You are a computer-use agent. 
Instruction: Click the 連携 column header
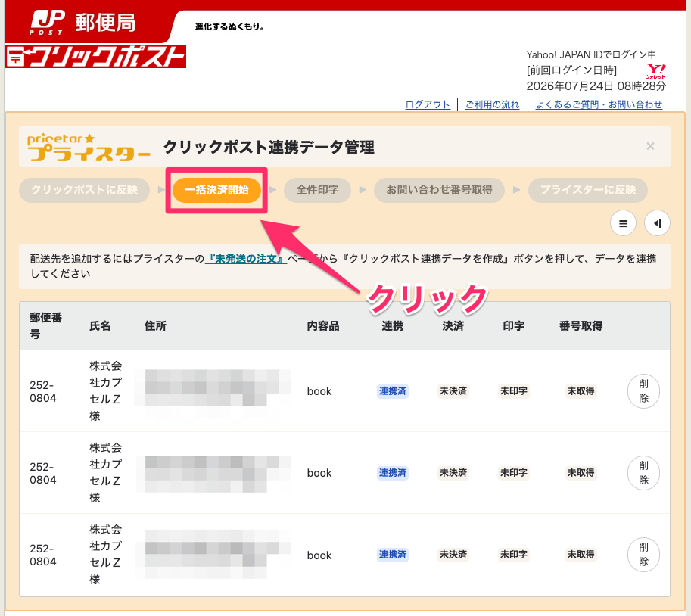pyautogui.click(x=393, y=326)
